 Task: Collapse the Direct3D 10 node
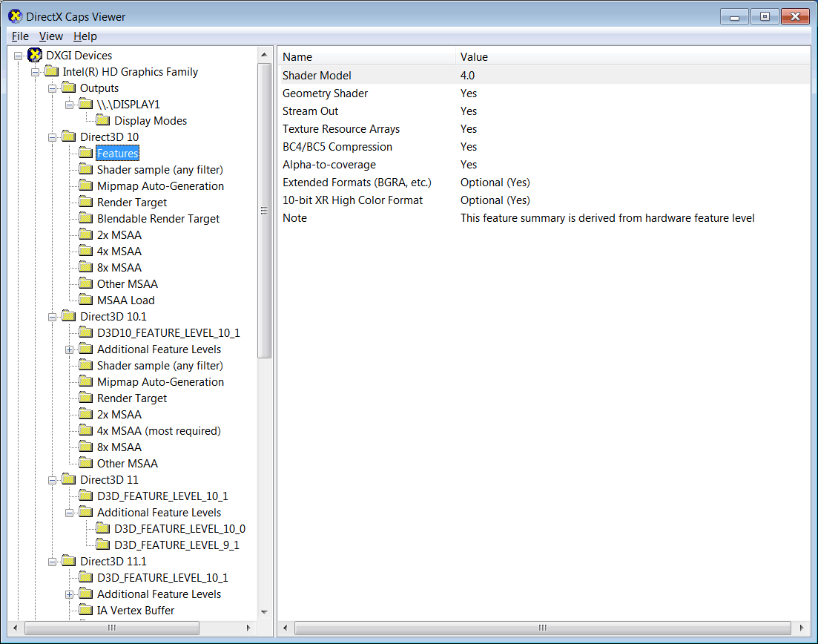coord(52,137)
